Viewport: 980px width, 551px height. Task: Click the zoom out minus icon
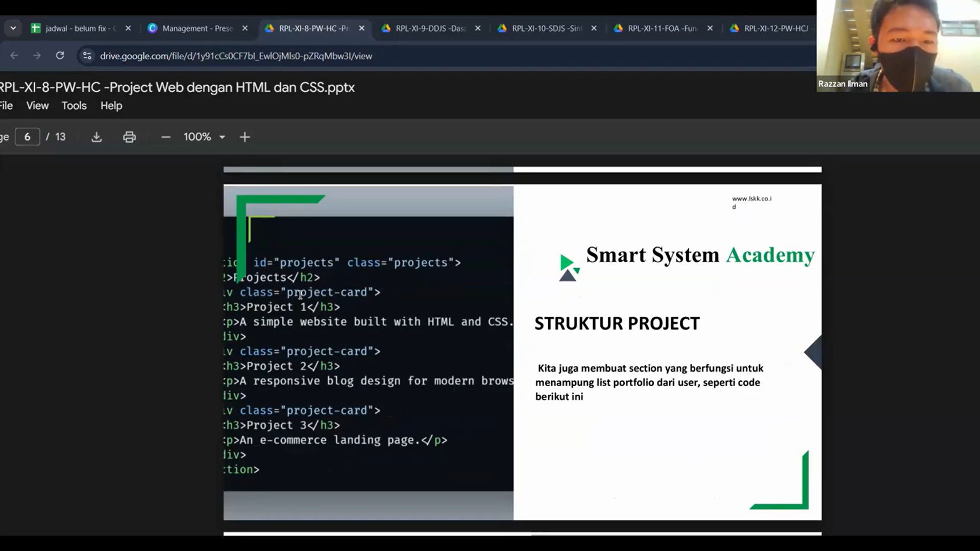click(x=165, y=137)
